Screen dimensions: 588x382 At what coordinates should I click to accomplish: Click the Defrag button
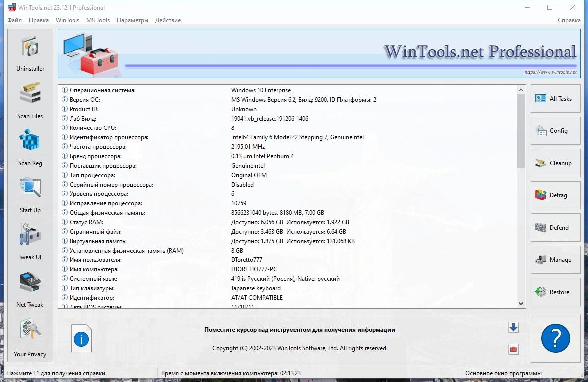pyautogui.click(x=555, y=195)
